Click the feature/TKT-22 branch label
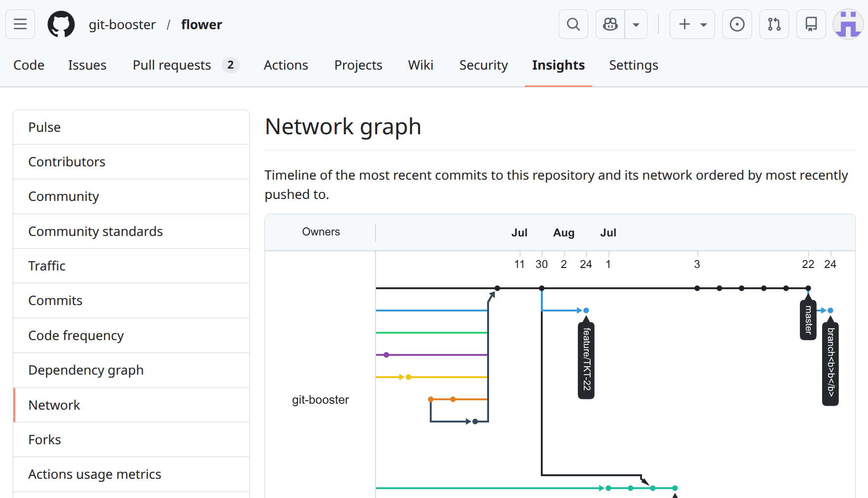 click(x=586, y=359)
